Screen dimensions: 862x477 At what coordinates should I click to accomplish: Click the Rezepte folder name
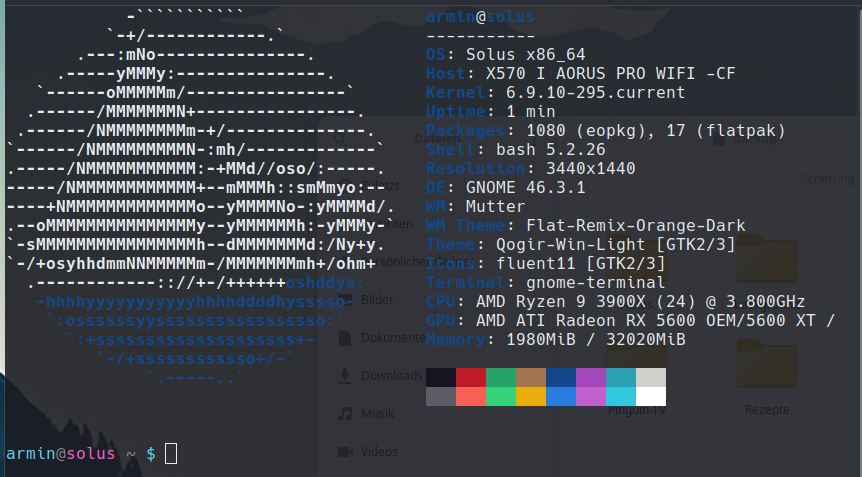(766, 409)
